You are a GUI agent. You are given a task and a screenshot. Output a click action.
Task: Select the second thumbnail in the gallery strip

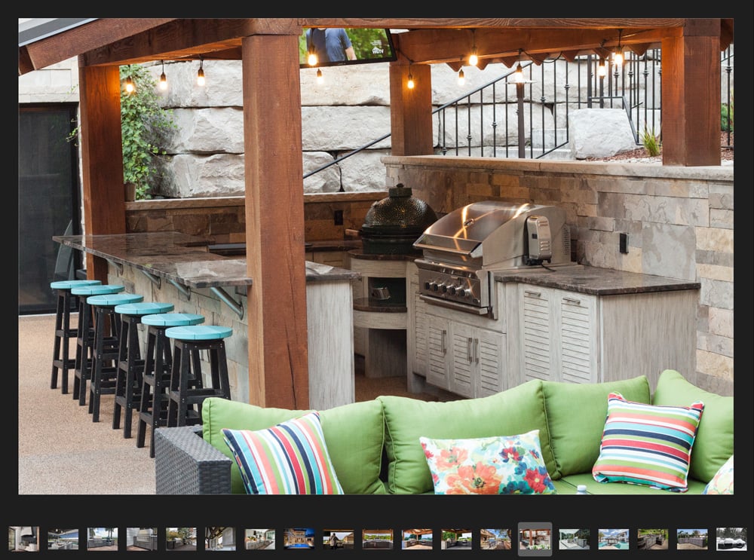click(x=63, y=538)
